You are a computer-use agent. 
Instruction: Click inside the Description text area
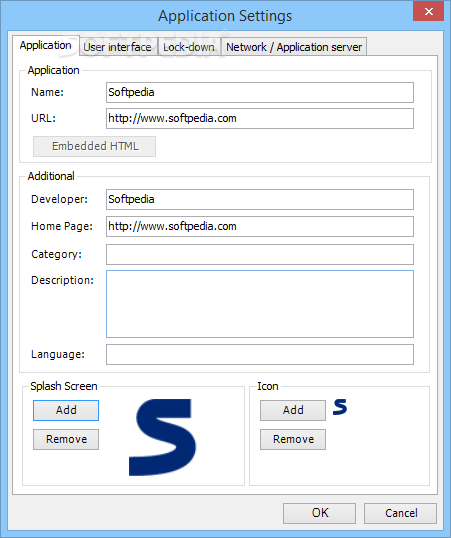tap(260, 304)
